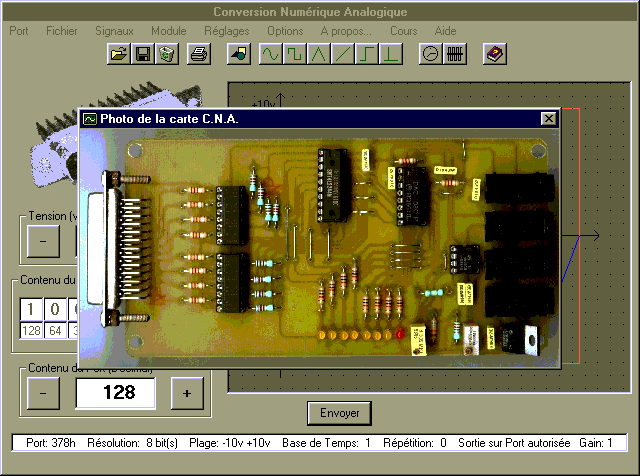Click the port value field showing 128
Image resolution: width=640 pixels, height=476 pixels.
(116, 393)
